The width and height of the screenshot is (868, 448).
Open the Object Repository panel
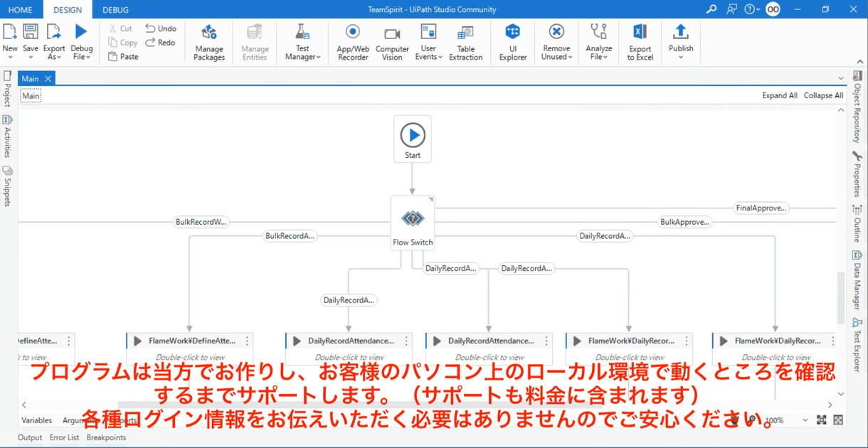857,107
